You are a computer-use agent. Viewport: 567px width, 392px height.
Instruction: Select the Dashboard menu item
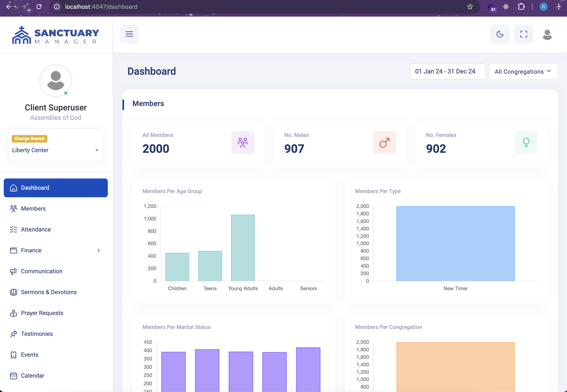coord(56,188)
